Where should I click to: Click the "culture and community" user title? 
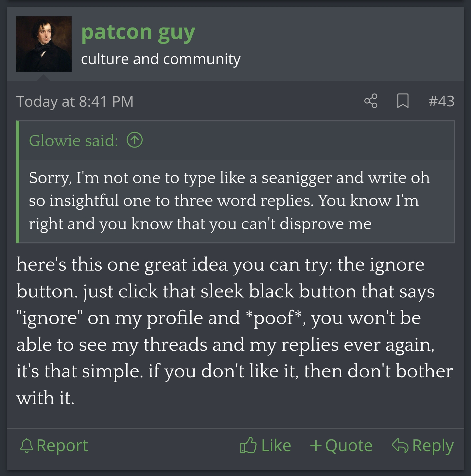pos(161,59)
